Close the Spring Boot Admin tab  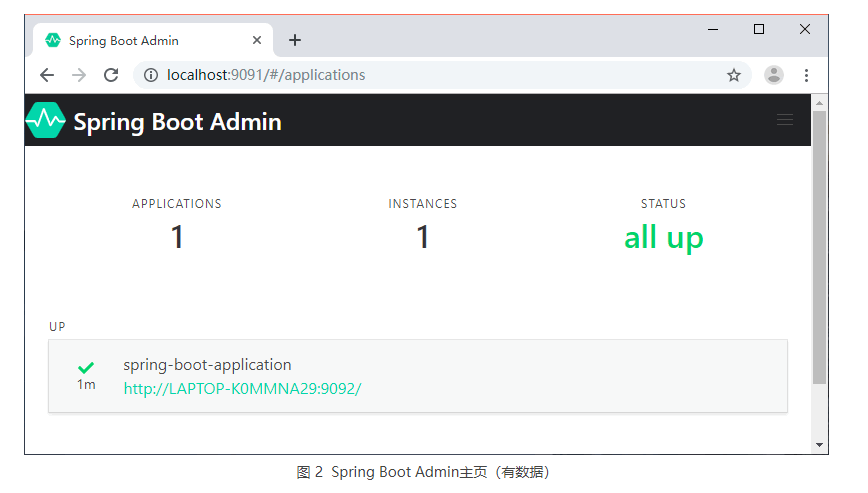(x=257, y=40)
